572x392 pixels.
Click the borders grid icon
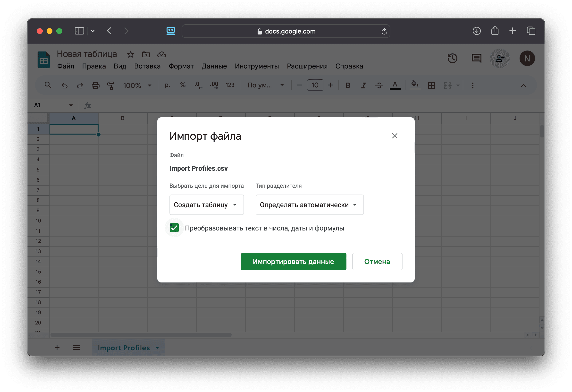tap(431, 85)
